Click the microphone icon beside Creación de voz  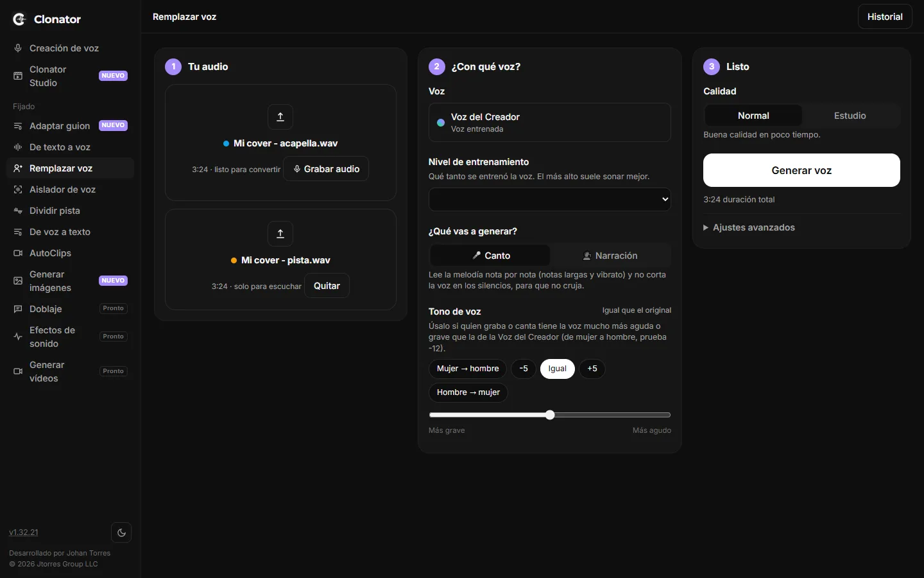pyautogui.click(x=18, y=48)
